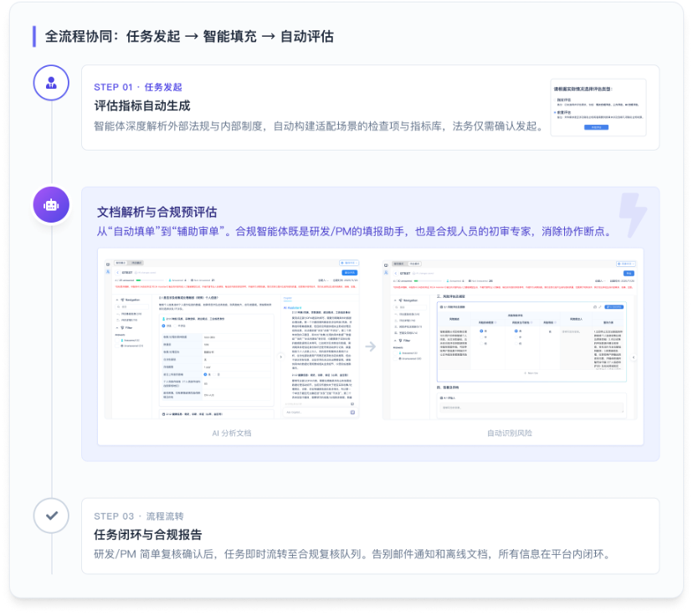Click small icon above Copilot send button
The width and height of the screenshot is (693, 616).
[352, 404]
